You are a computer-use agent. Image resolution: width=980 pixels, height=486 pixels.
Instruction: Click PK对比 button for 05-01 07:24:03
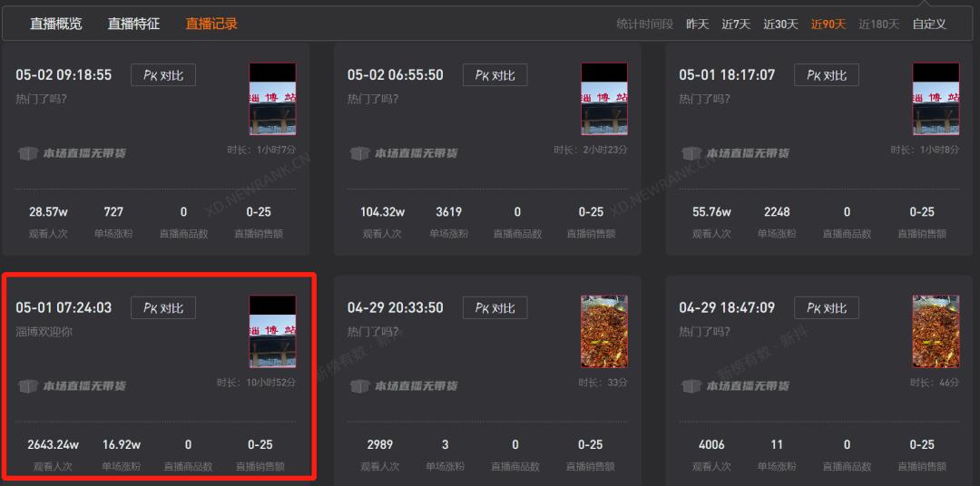coord(163,308)
